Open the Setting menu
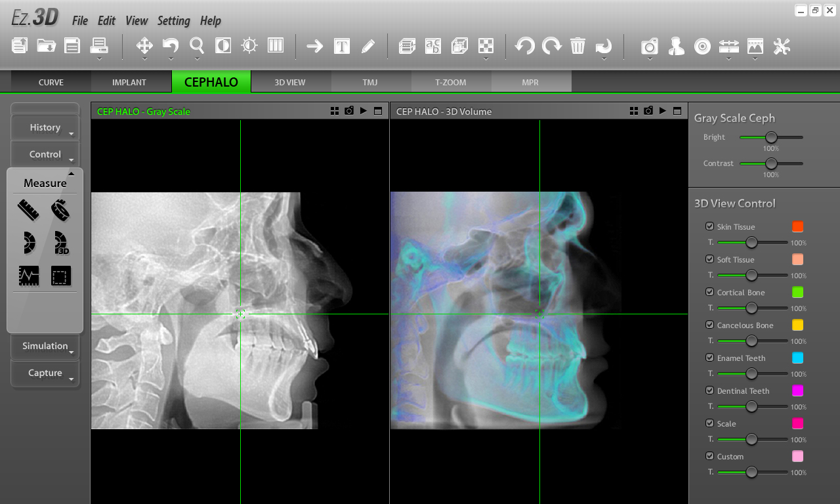Screen dimensions: 840x504 (174, 20)
